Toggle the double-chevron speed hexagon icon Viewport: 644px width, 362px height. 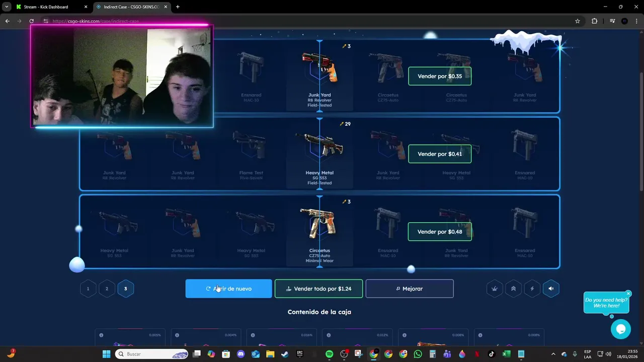[x=513, y=289]
